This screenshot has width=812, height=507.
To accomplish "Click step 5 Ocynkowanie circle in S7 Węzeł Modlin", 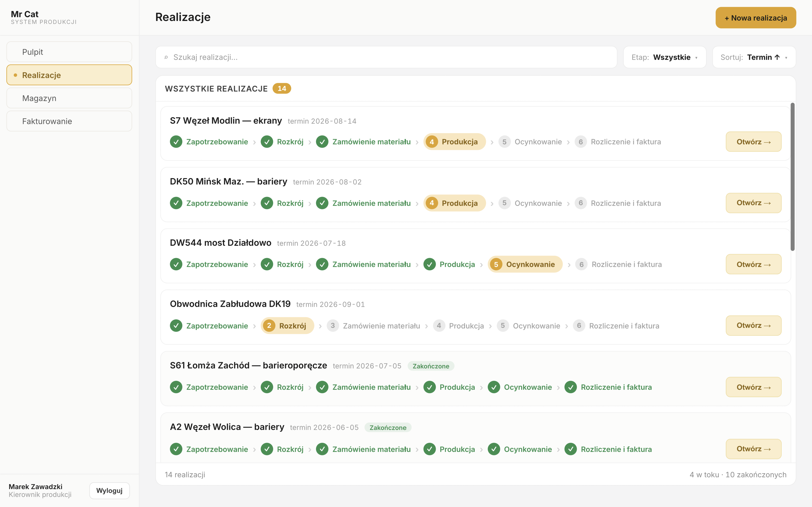I will point(504,142).
